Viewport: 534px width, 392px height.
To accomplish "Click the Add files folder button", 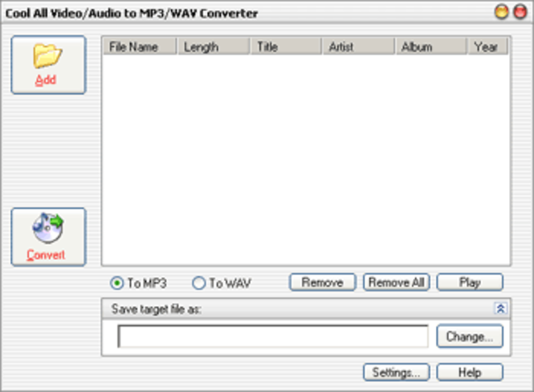I will tap(48, 65).
